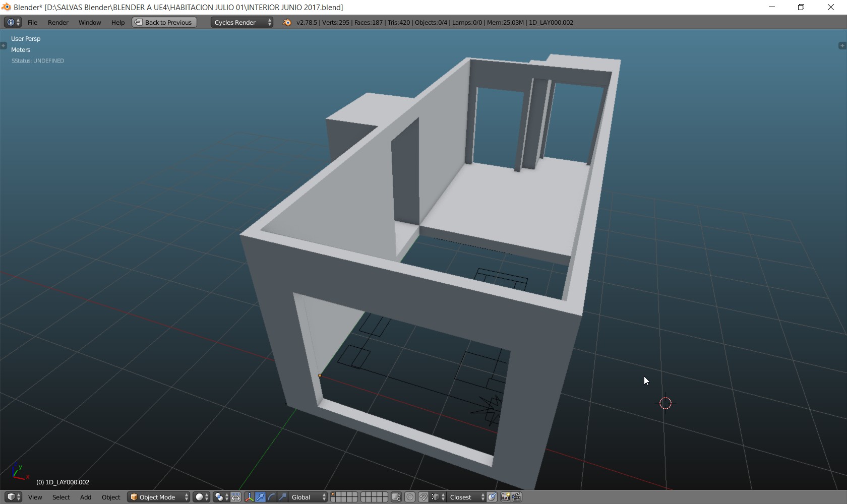Select the scale manipulator icon
This screenshot has width=847, height=504.
282,497
